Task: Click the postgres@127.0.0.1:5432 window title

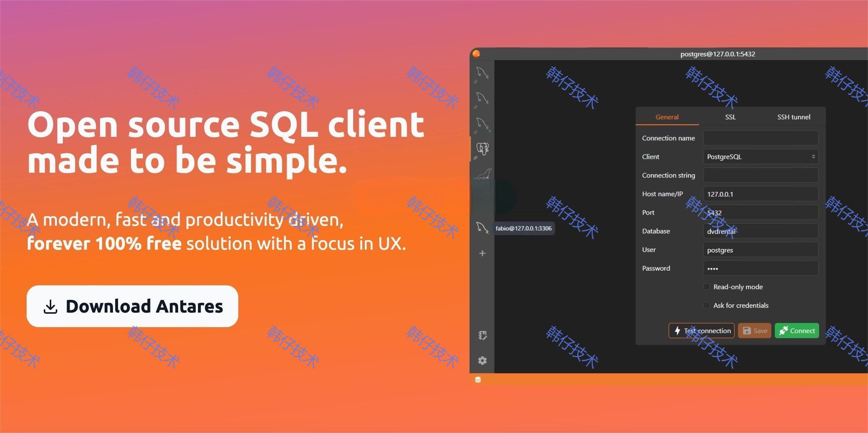Action: point(718,54)
